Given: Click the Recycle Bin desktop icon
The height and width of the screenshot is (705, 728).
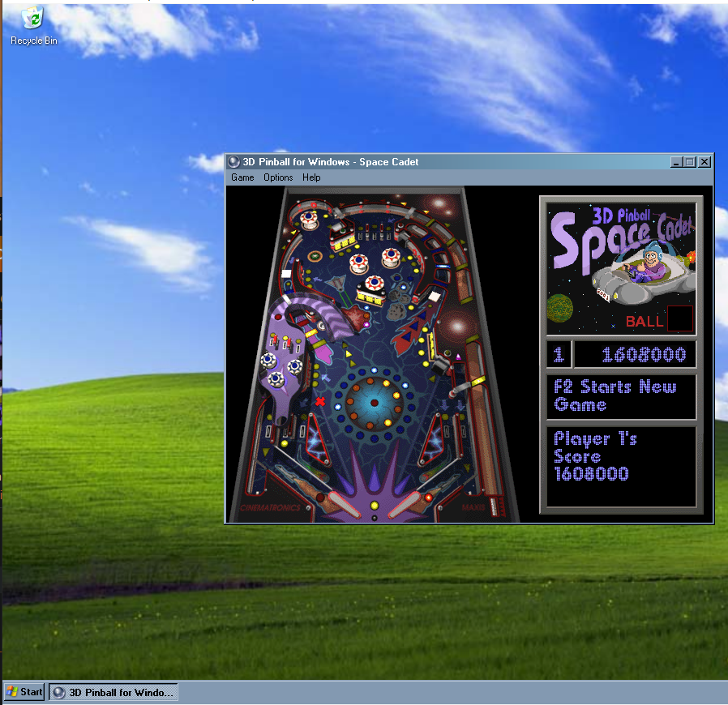Looking at the screenshot, I should click(33, 25).
